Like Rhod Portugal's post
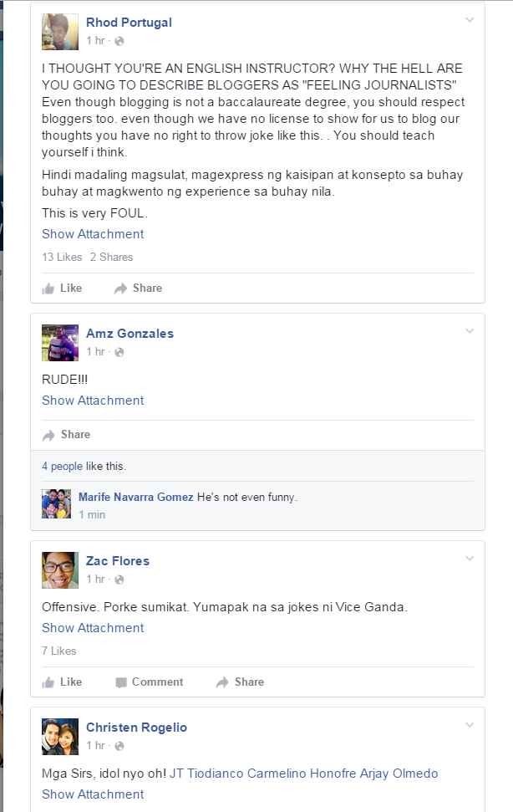Image resolution: width=513 pixels, height=812 pixels. point(62,288)
